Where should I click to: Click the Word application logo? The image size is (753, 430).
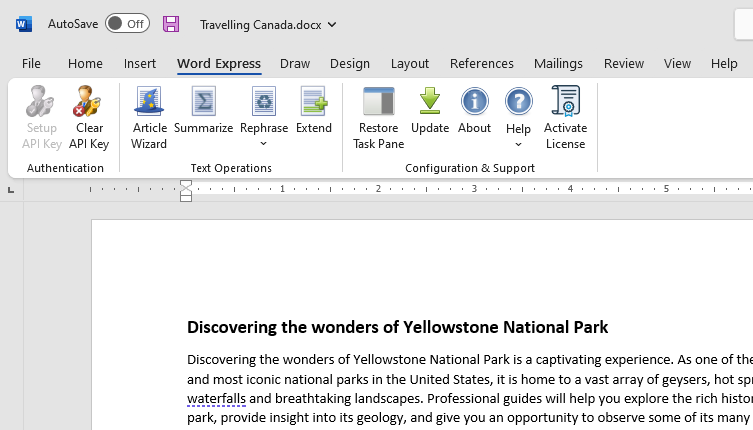coord(24,24)
